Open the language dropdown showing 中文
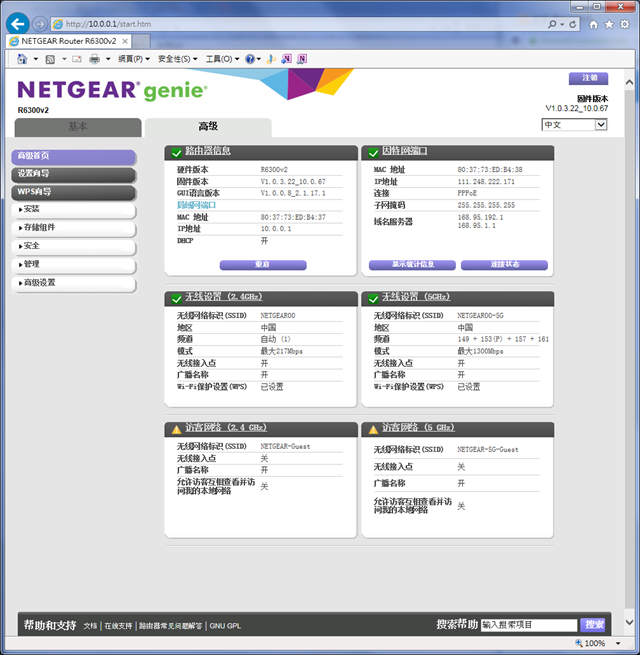 pyautogui.click(x=574, y=124)
